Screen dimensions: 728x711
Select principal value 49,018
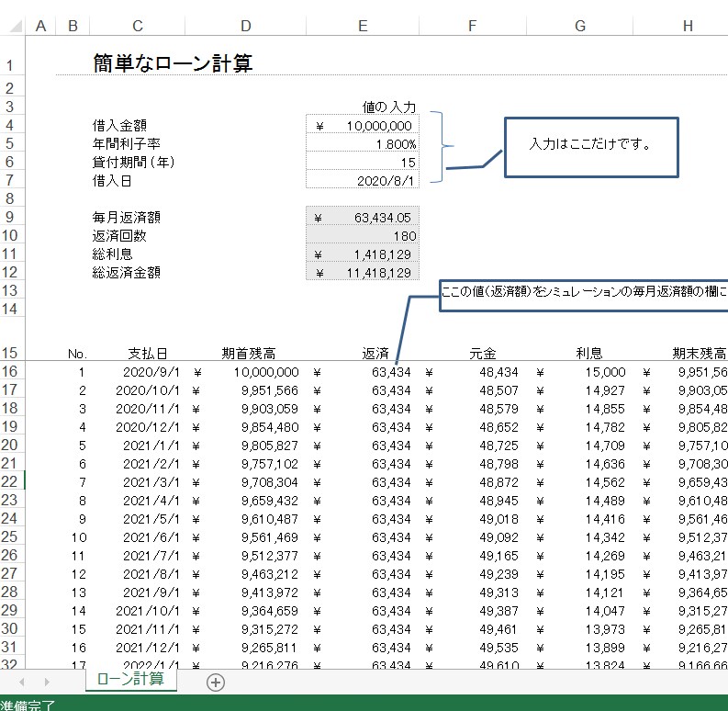(499, 519)
